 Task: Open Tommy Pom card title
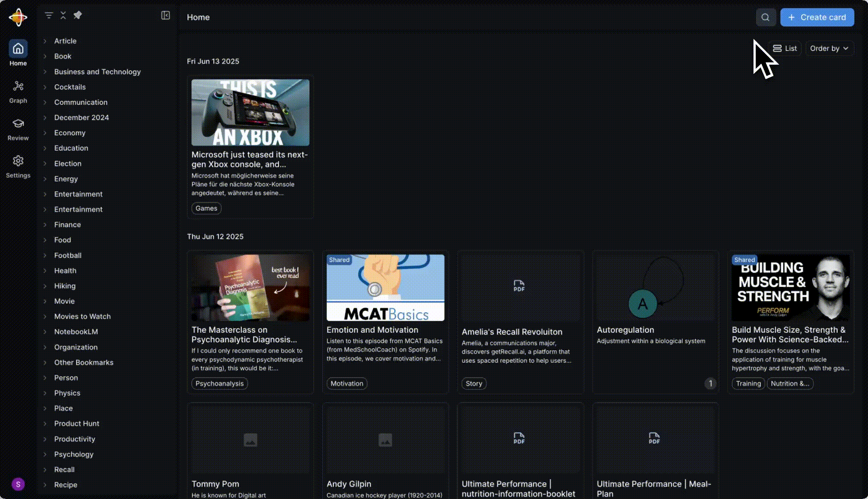pos(215,484)
